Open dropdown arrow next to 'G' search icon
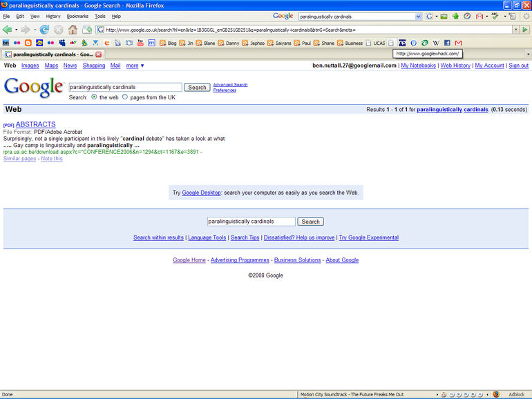 pos(437,17)
